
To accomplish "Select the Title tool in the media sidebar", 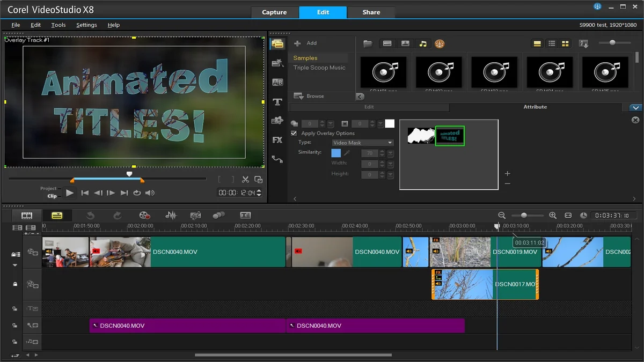I will (x=277, y=101).
